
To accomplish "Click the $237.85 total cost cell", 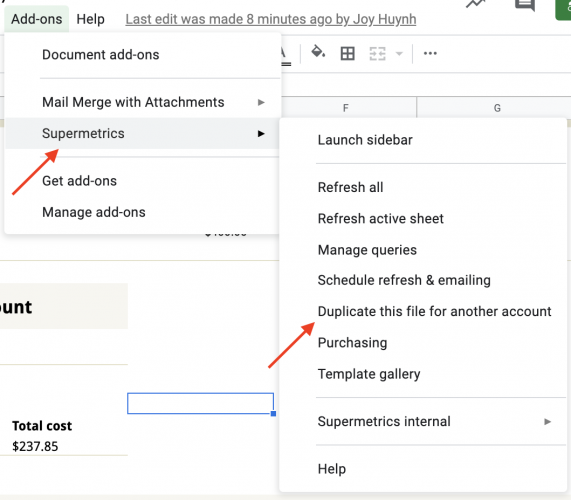I will (x=35, y=446).
